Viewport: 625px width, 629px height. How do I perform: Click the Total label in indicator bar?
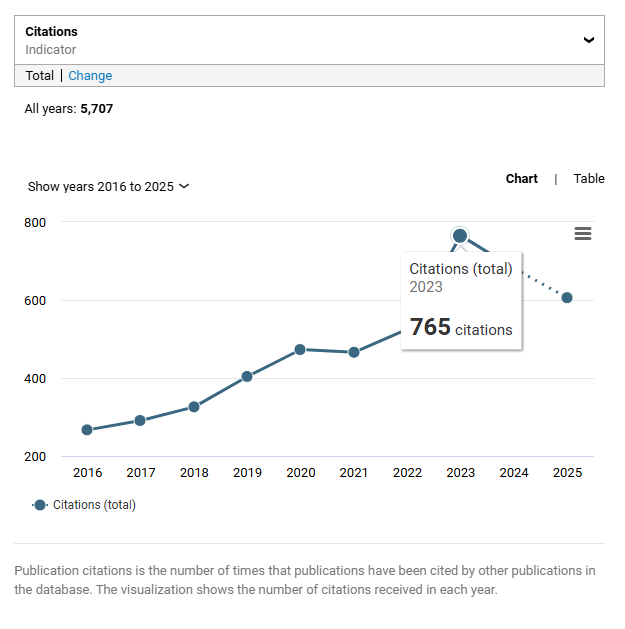tap(40, 76)
